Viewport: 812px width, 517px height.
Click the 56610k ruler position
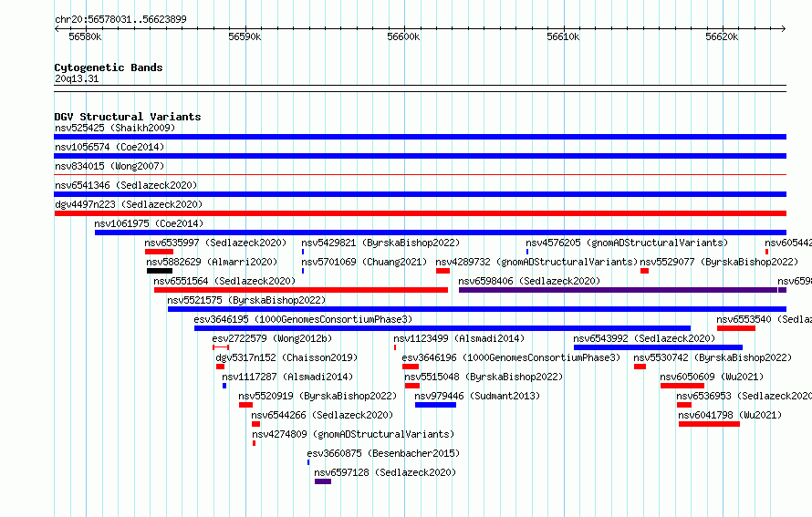click(563, 37)
